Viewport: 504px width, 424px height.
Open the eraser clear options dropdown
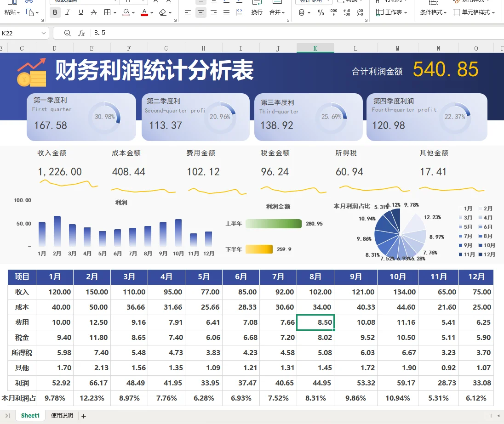170,13
